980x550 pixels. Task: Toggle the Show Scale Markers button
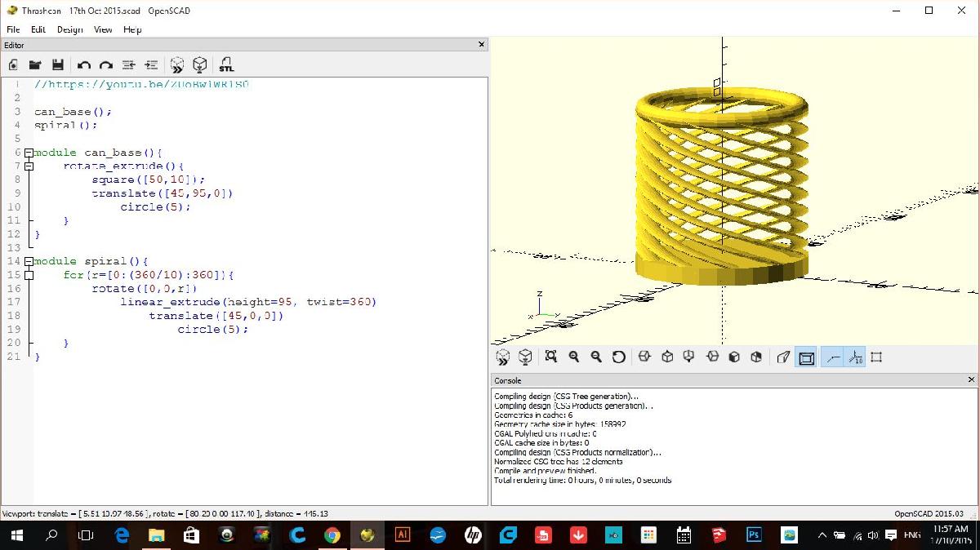pos(854,357)
